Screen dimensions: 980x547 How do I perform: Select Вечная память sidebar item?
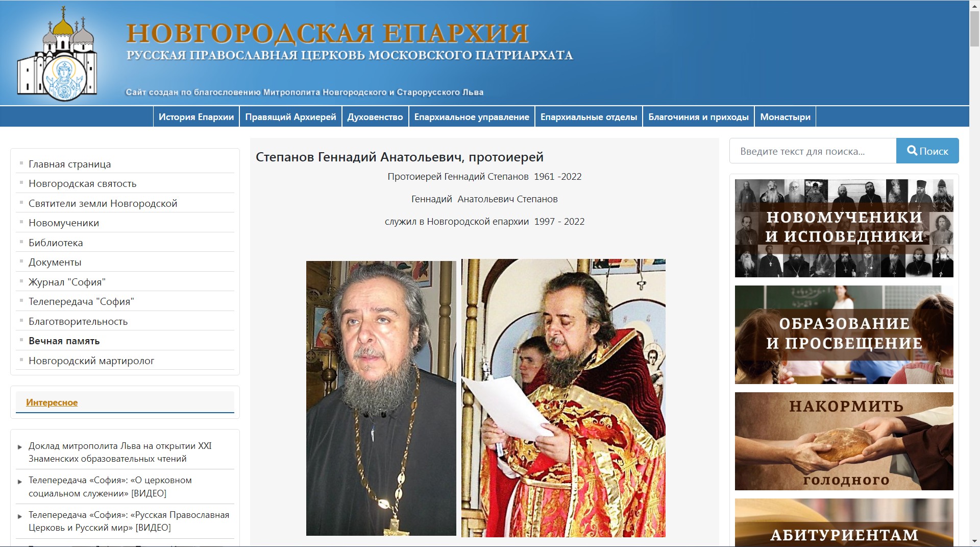coord(64,341)
